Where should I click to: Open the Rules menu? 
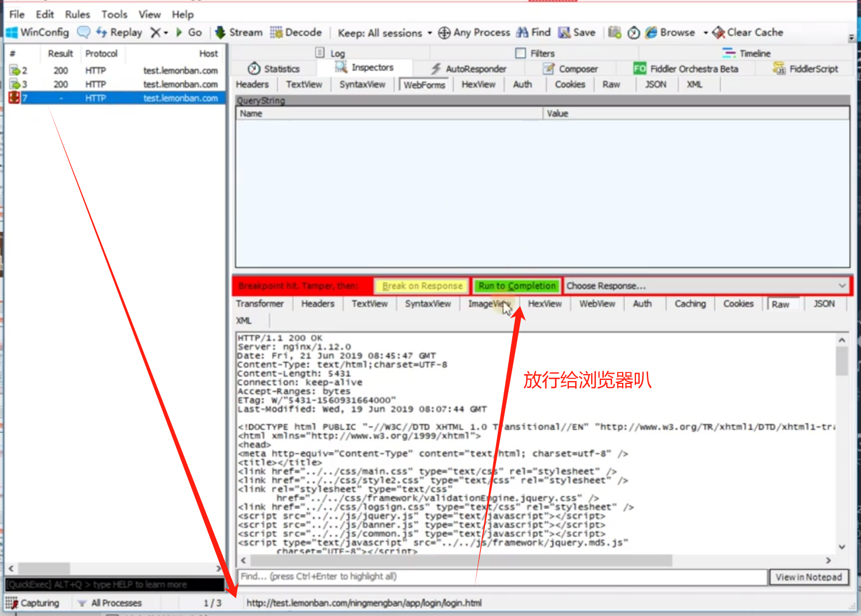(x=77, y=14)
